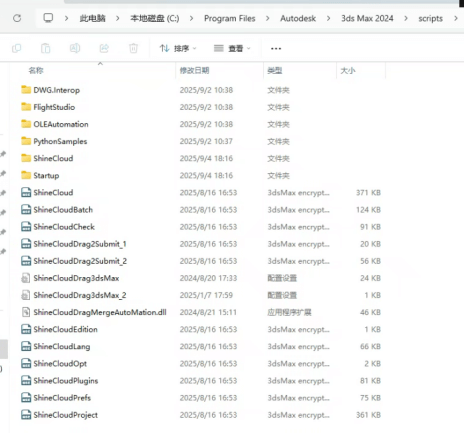Go to scripts in breadcrumb
The height and width of the screenshot is (433, 464).
(x=430, y=18)
